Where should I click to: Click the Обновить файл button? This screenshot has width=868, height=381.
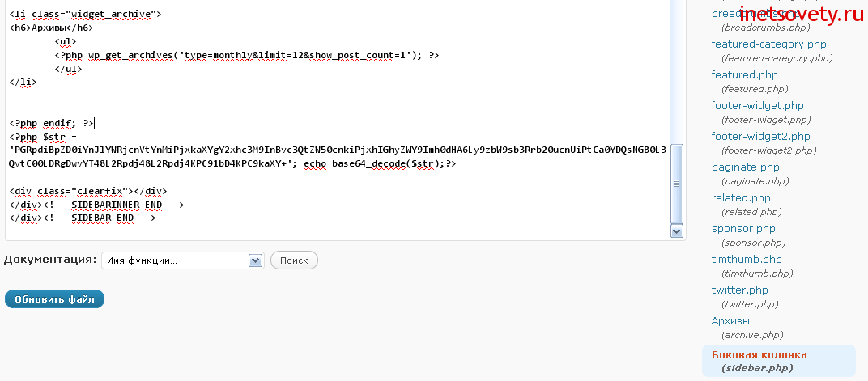(54, 299)
